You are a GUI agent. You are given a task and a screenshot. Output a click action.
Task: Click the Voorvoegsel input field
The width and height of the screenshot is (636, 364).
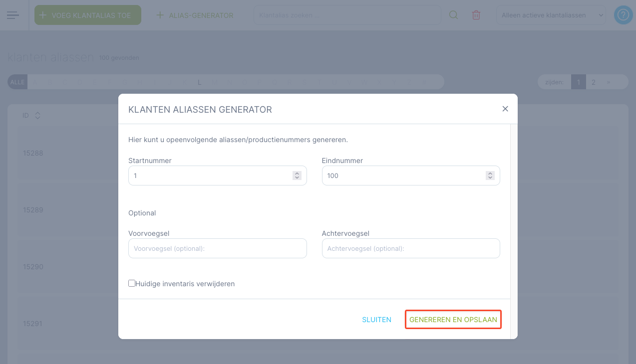(217, 248)
